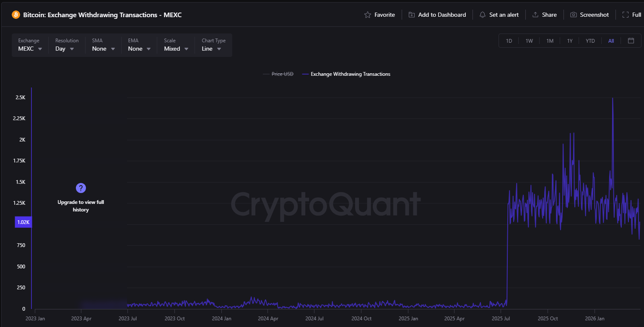This screenshot has width=644, height=327.
Task: Select the 1M time range
Action: (550, 41)
